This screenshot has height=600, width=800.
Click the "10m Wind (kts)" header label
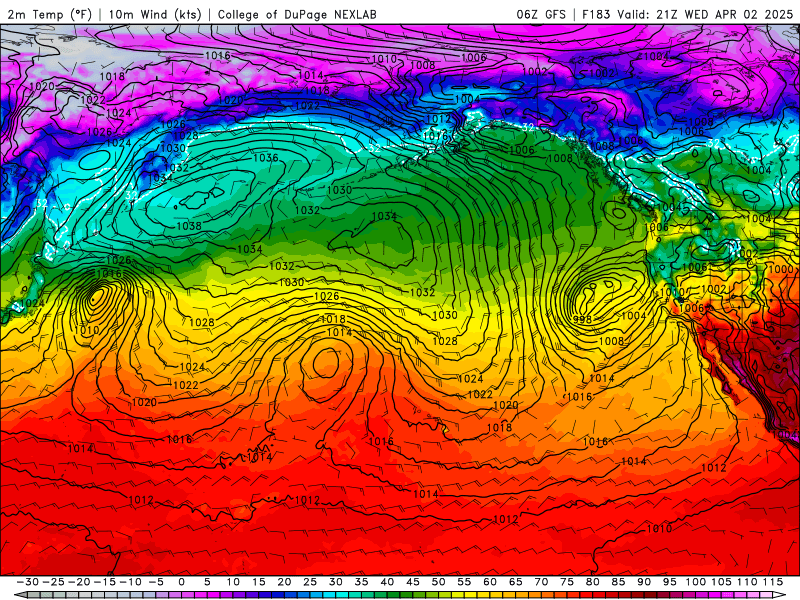pos(155,14)
